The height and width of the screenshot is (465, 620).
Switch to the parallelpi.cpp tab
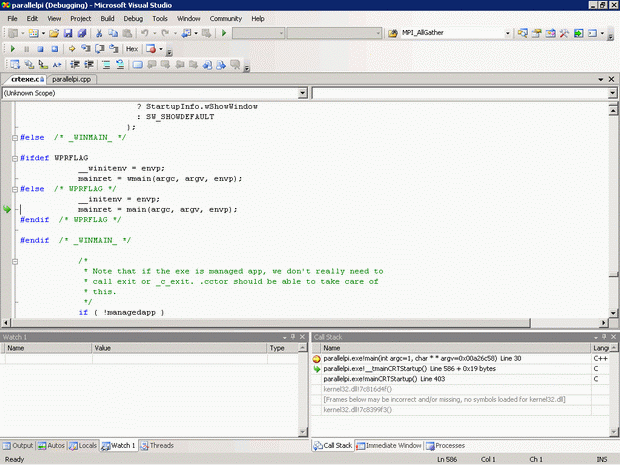(70, 78)
